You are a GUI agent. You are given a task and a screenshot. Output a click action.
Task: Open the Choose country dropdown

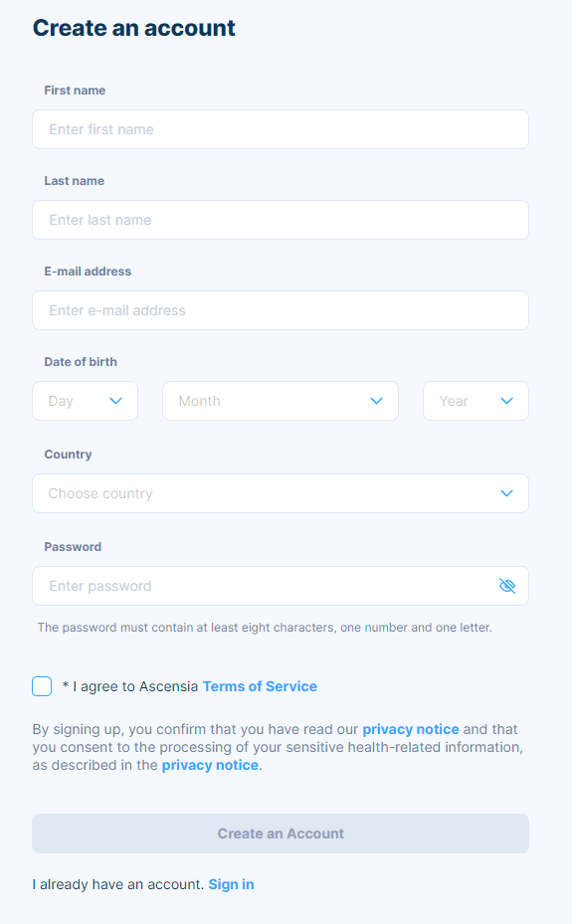pyautogui.click(x=281, y=493)
